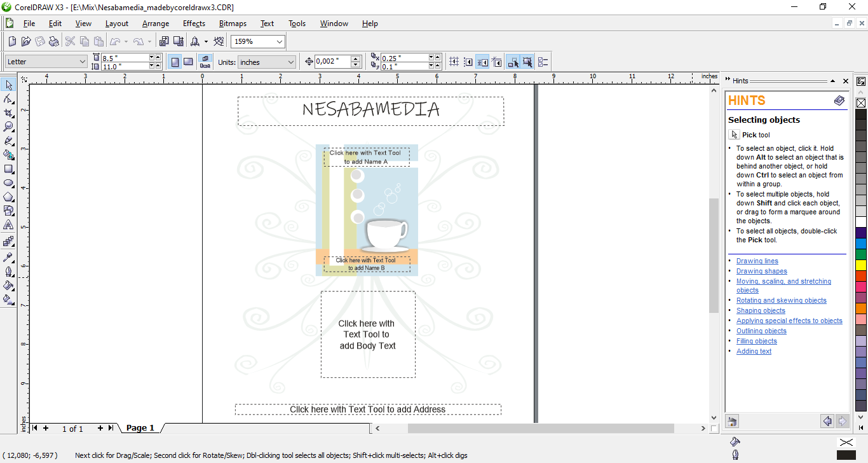Choose the Text tool
Screen dimensions: 868x463
click(x=9, y=225)
